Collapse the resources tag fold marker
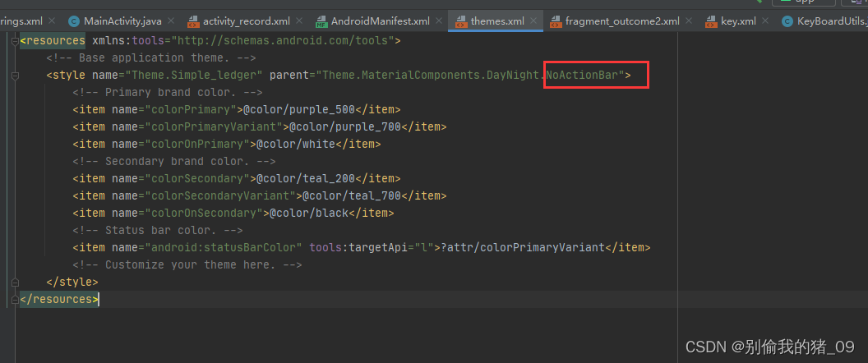Screen dimensions: 868x363 click(x=15, y=40)
